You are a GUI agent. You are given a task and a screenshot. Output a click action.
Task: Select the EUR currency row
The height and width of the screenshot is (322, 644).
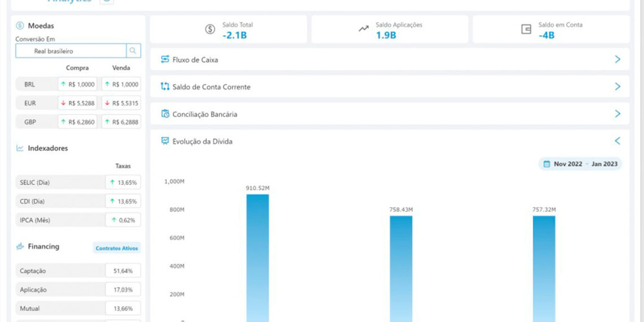[29, 103]
